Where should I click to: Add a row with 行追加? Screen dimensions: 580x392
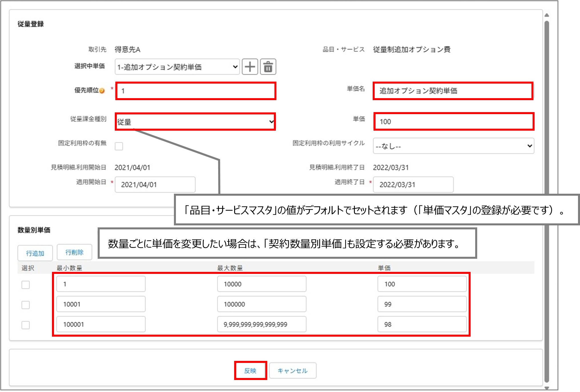tap(35, 252)
